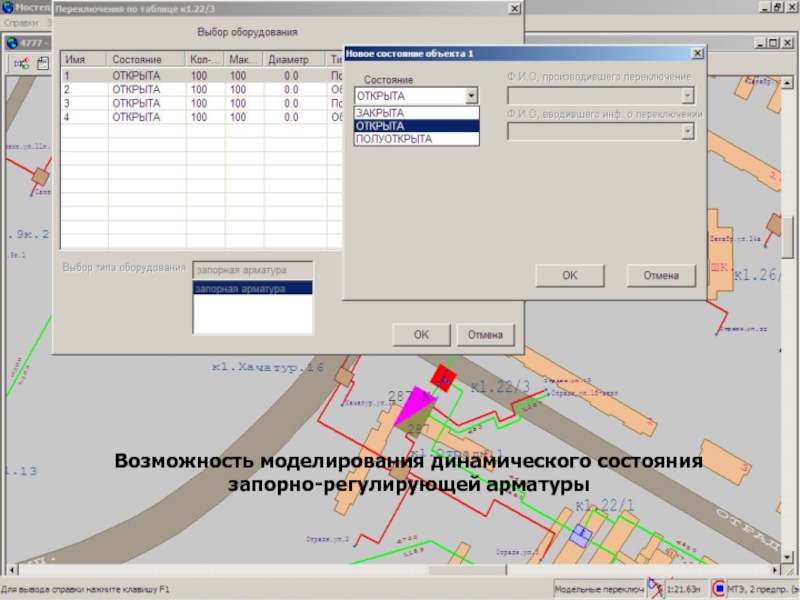
Task: Click the blue square node near к1.22/1
Action: (x=579, y=535)
